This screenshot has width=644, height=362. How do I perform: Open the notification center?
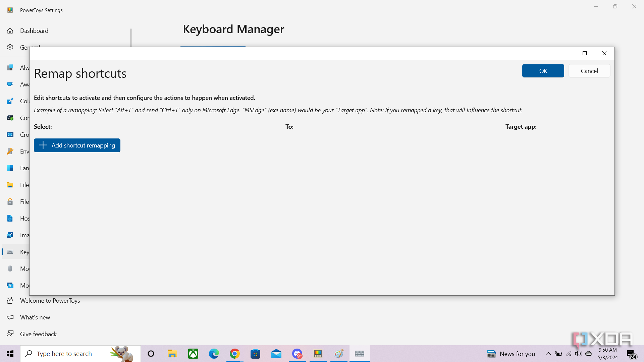coord(631,354)
